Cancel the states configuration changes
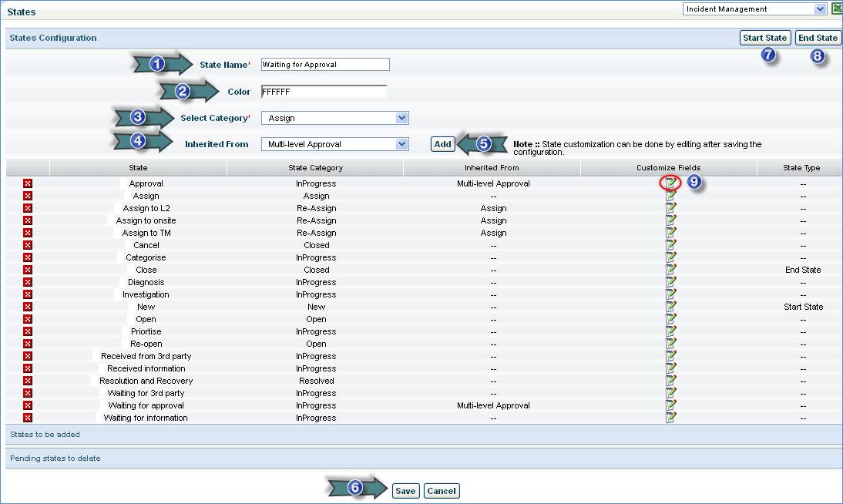843x504 pixels. 442,491
